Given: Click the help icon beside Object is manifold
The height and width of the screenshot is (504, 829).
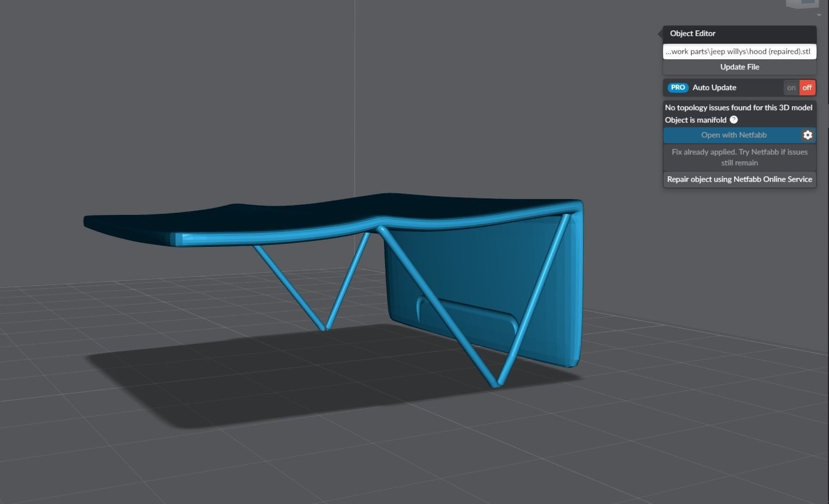Looking at the screenshot, I should 734,120.
